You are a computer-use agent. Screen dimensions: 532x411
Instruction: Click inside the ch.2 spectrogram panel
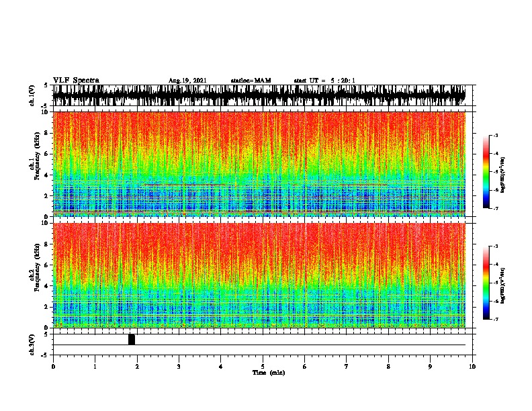point(259,275)
